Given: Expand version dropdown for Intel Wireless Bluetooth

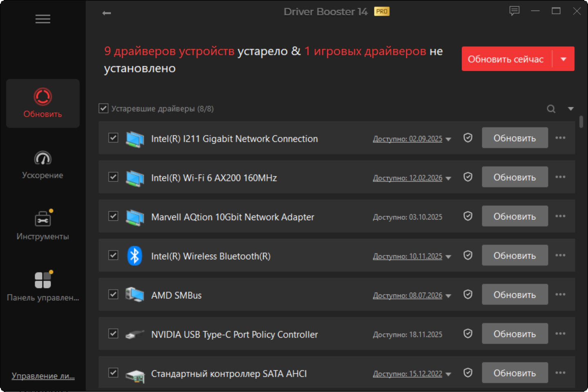Looking at the screenshot, I should [448, 257].
